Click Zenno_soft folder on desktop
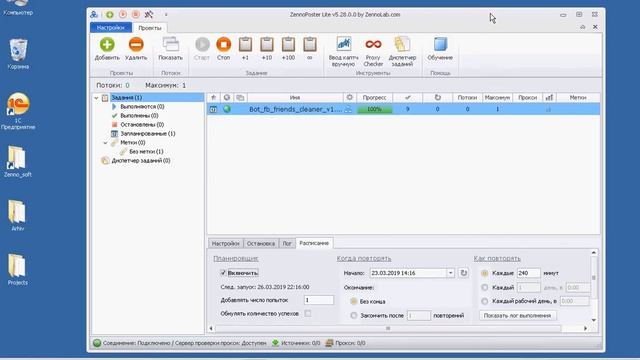 [x=18, y=162]
